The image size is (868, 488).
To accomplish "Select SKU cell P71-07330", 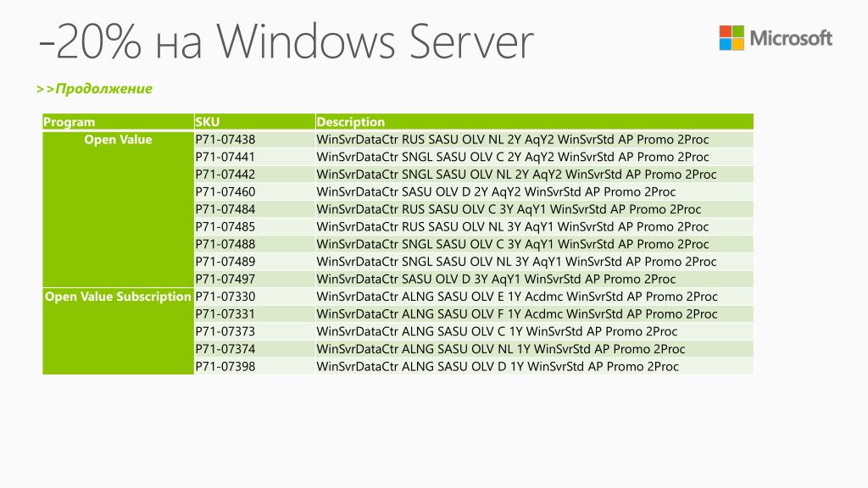I will tap(254, 296).
